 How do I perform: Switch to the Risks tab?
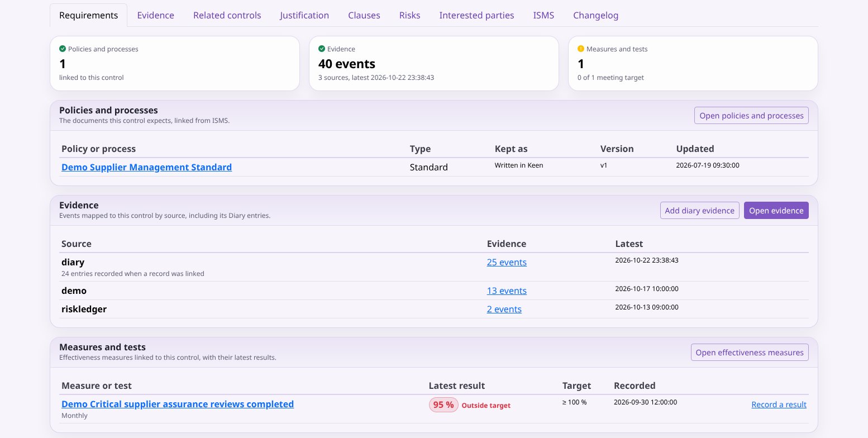coord(409,15)
